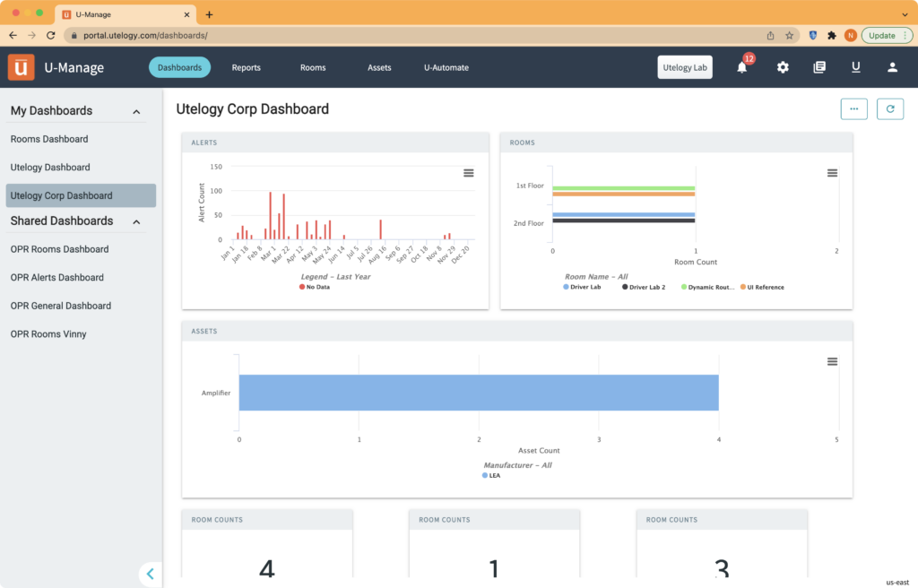
Task: Collapse the left sidebar with the blue chevron
Action: pos(151,574)
